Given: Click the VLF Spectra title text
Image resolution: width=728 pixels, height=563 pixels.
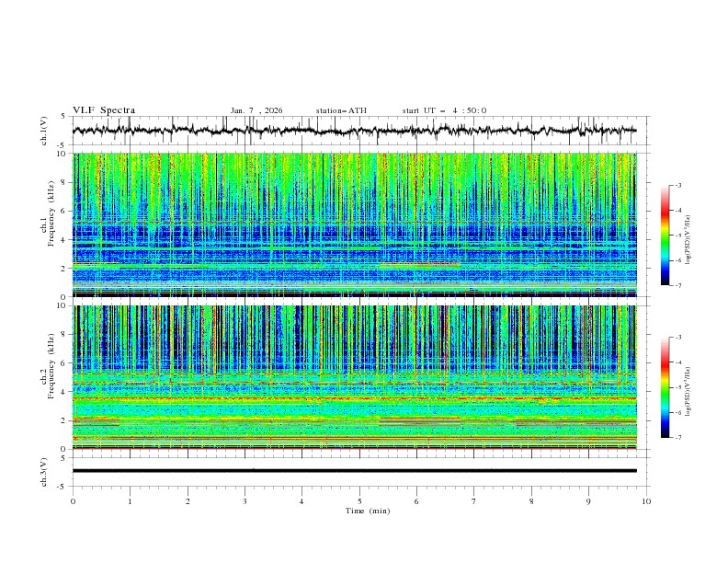Looking at the screenshot, I should (x=104, y=109).
